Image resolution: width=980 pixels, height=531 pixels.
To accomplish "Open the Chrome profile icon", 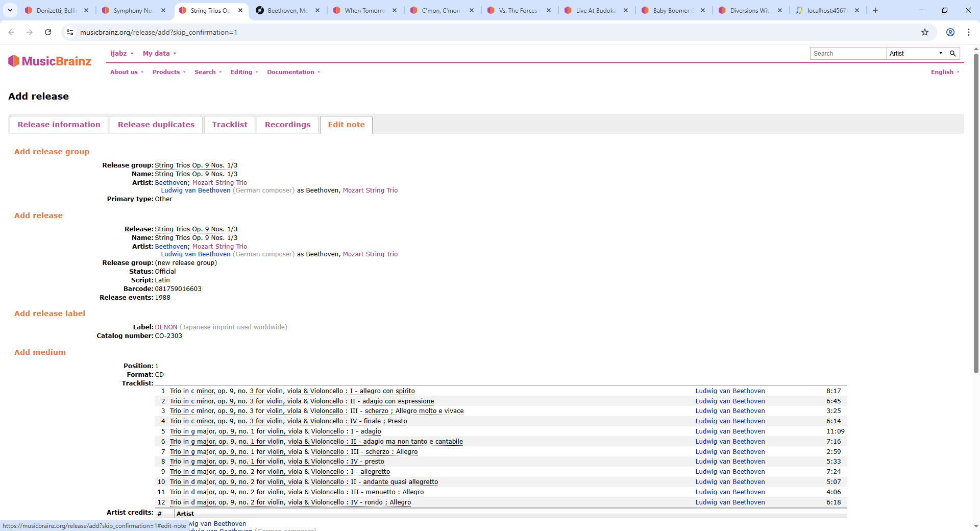I will [x=950, y=32].
